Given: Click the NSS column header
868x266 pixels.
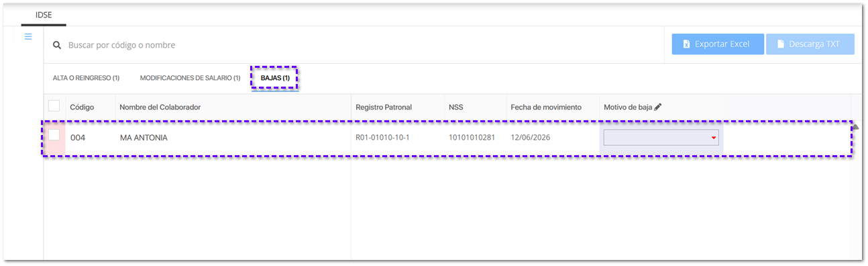Looking at the screenshot, I should pyautogui.click(x=456, y=107).
